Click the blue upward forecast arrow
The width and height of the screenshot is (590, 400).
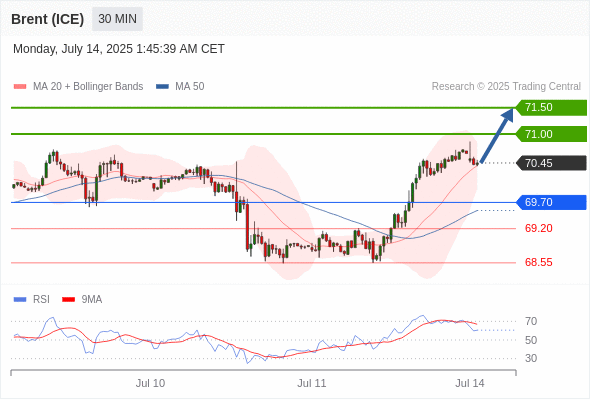[x=497, y=135]
